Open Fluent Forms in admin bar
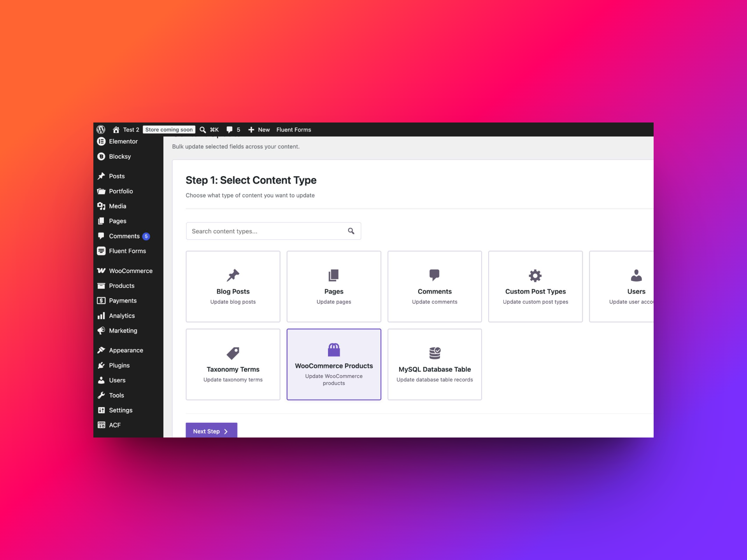This screenshot has width=747, height=560. pos(294,129)
